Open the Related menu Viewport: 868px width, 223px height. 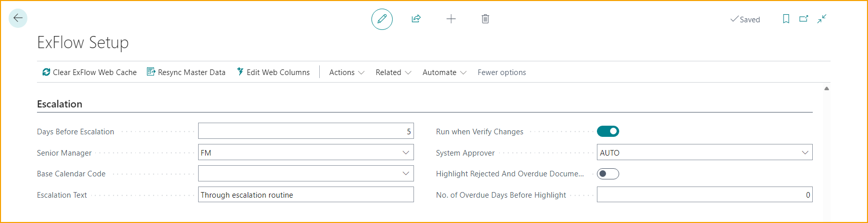click(393, 72)
